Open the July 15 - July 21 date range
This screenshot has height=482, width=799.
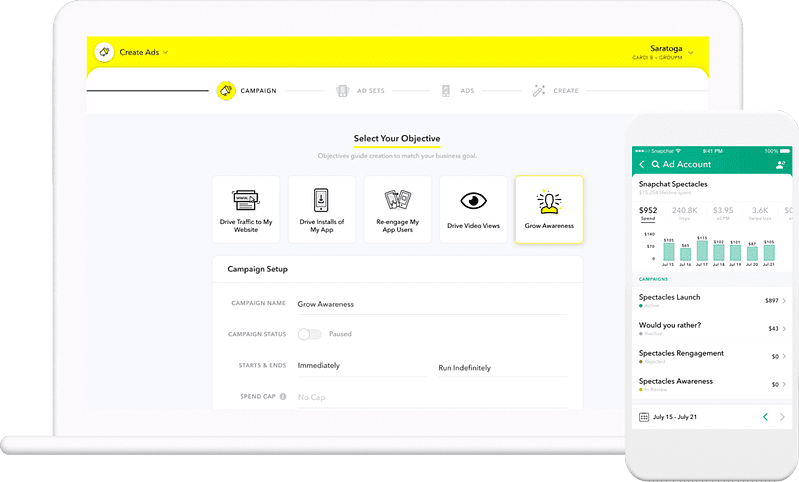tap(675, 417)
